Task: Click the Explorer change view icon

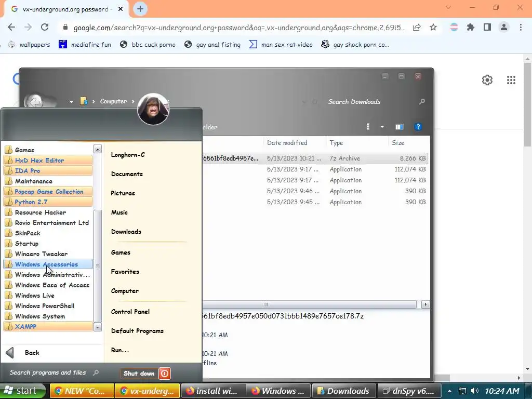Action: coord(368,127)
